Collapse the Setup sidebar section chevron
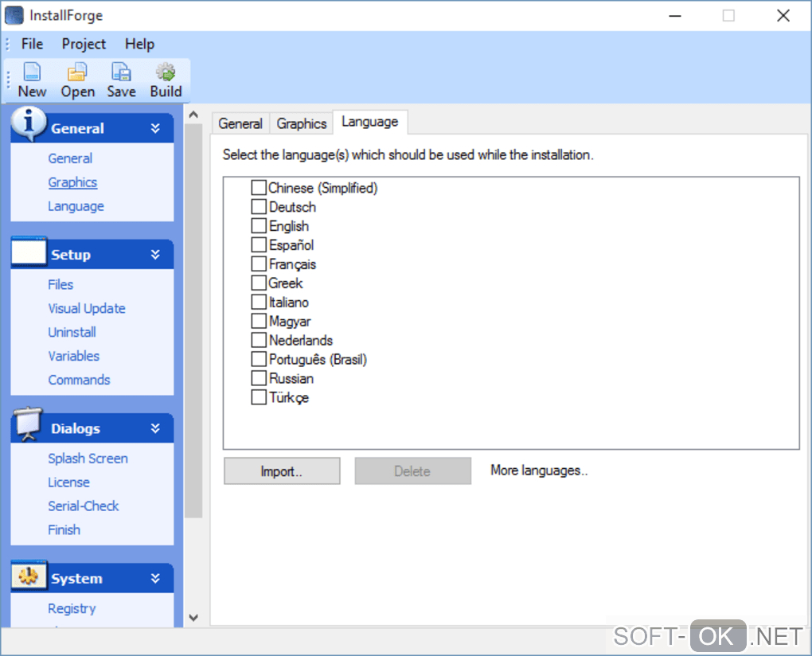The height and width of the screenshot is (656, 812). point(155,254)
